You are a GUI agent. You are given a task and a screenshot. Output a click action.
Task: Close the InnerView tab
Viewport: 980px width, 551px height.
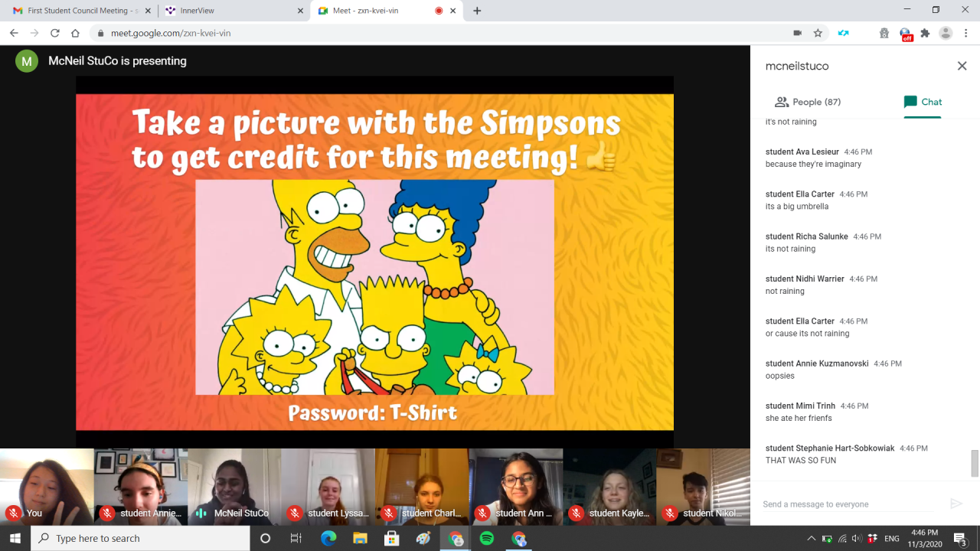coord(301,11)
